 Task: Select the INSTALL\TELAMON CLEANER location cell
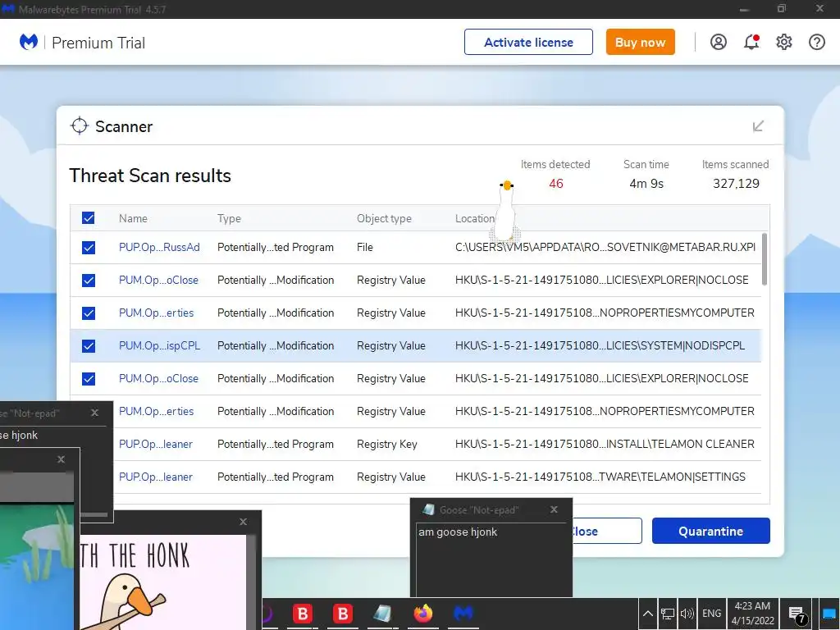pos(605,444)
